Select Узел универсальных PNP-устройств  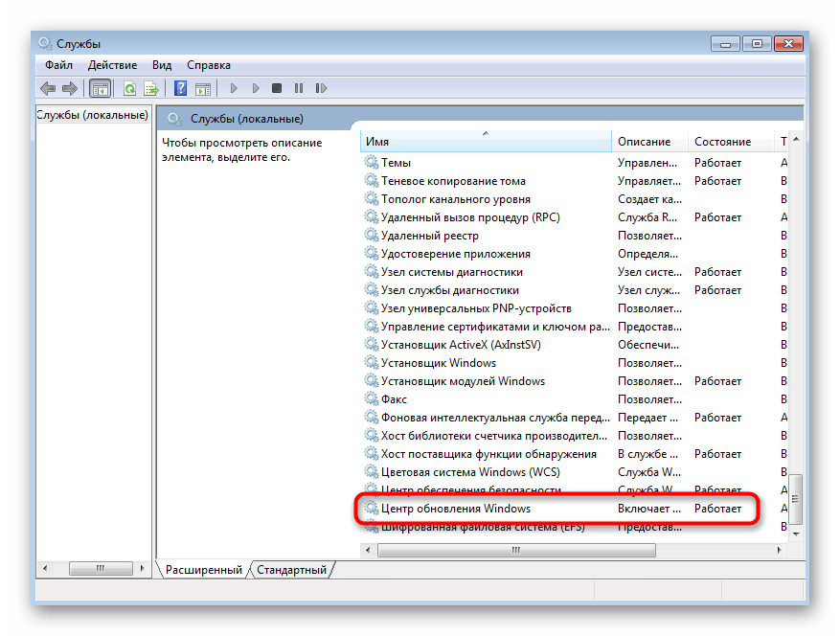(x=476, y=308)
